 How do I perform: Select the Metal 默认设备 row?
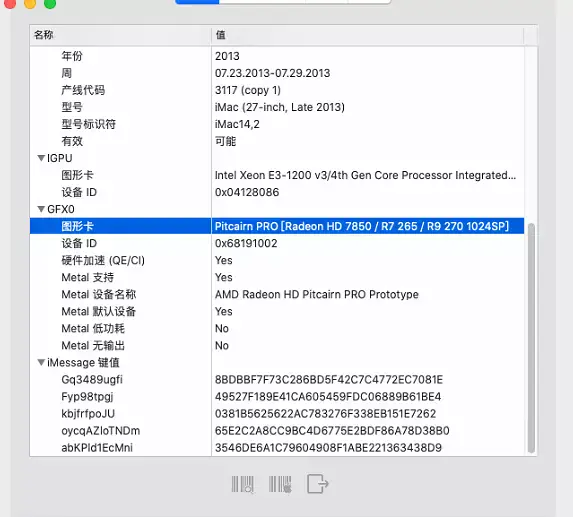[277, 311]
